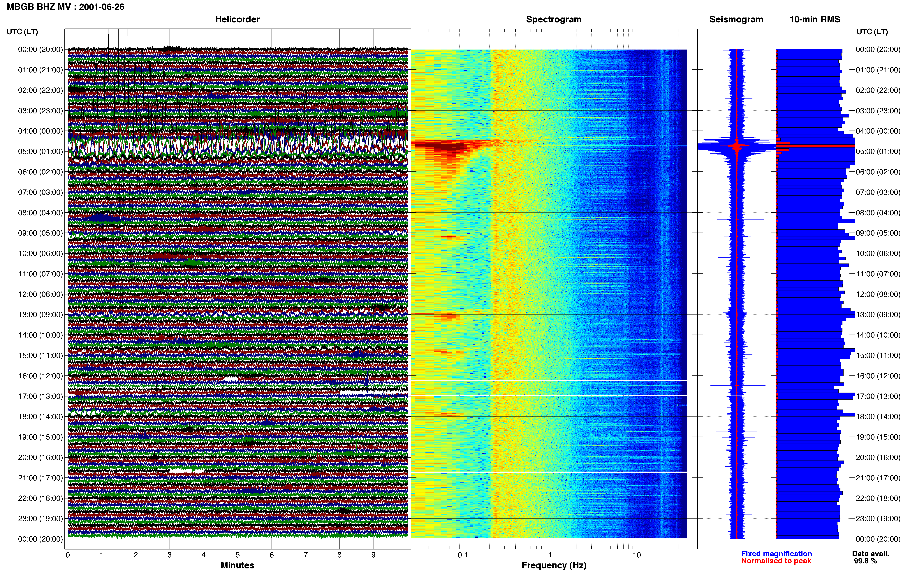Click the Seismogram panel heading

tap(736, 20)
